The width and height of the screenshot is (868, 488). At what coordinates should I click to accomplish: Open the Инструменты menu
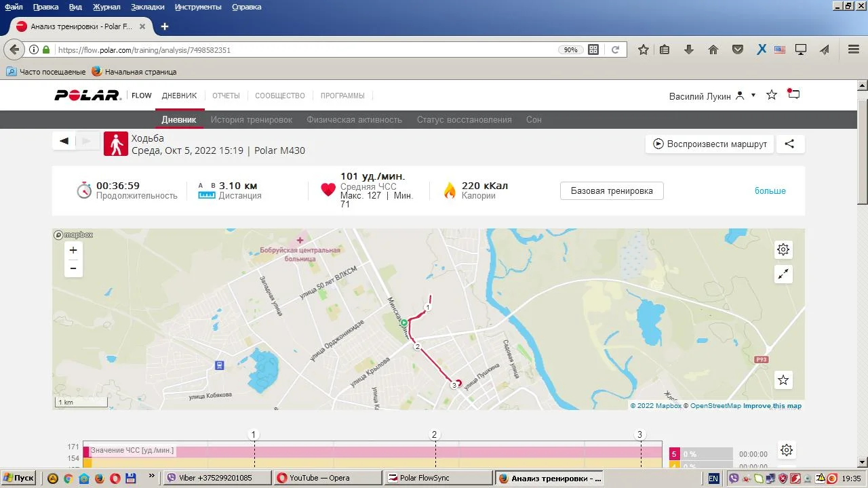[198, 7]
